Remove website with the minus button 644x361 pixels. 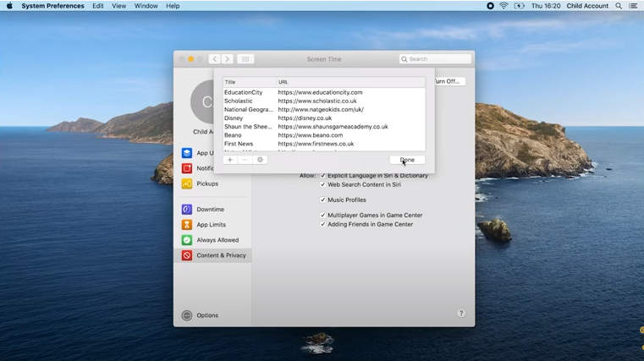tap(245, 160)
